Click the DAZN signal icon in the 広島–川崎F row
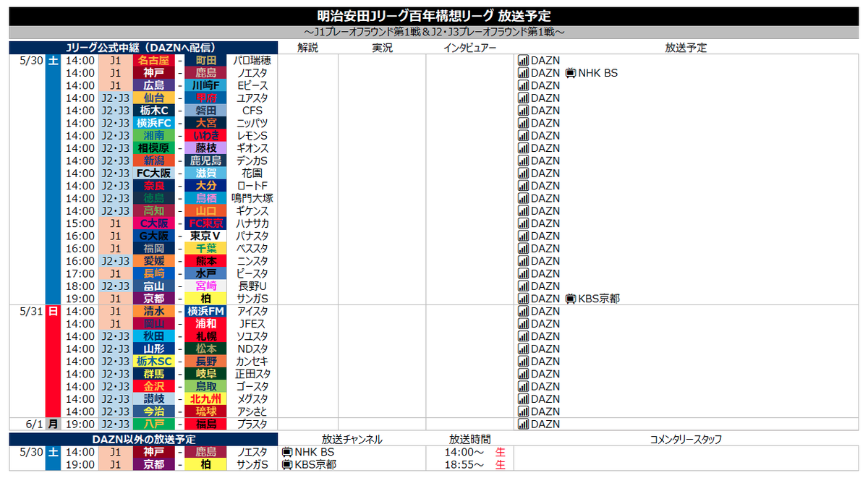 [524, 85]
